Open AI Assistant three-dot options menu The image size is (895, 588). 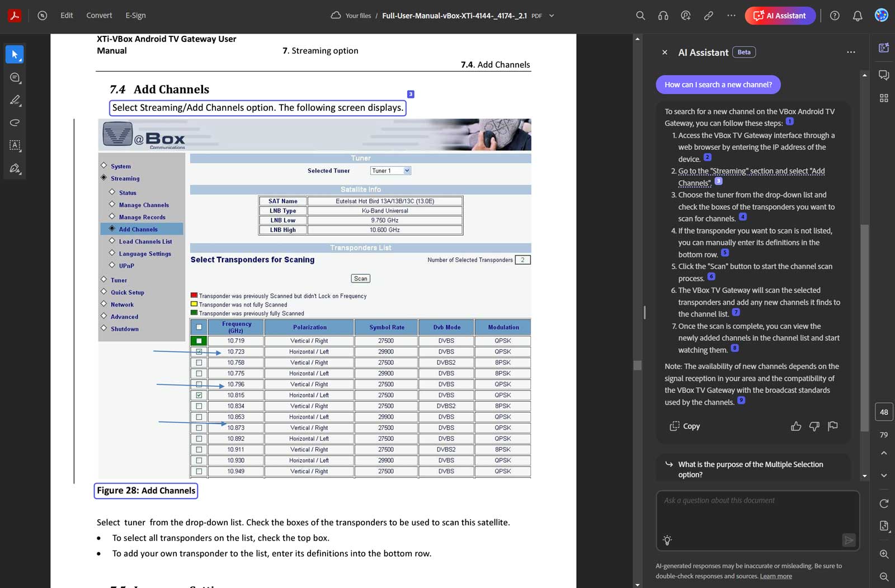(851, 52)
